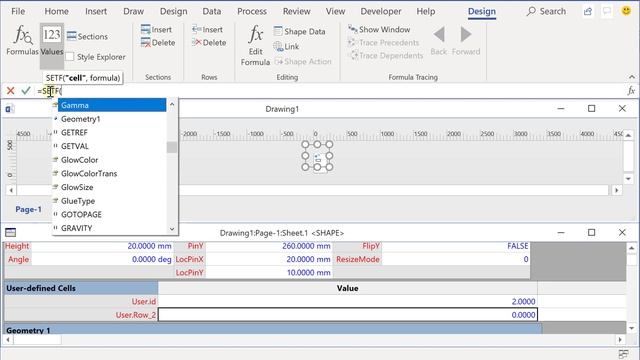
Task: Choose GOTOPAGE from the list
Action: coord(109,215)
